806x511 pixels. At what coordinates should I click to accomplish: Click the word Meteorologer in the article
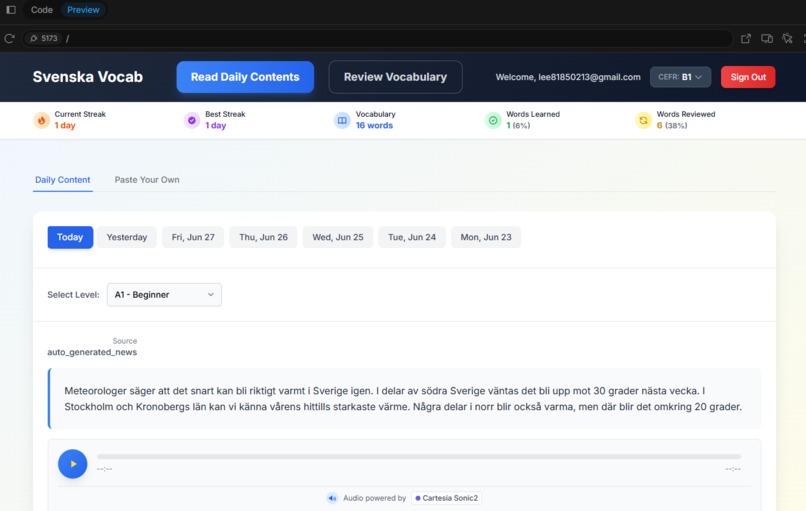pyautogui.click(x=97, y=391)
